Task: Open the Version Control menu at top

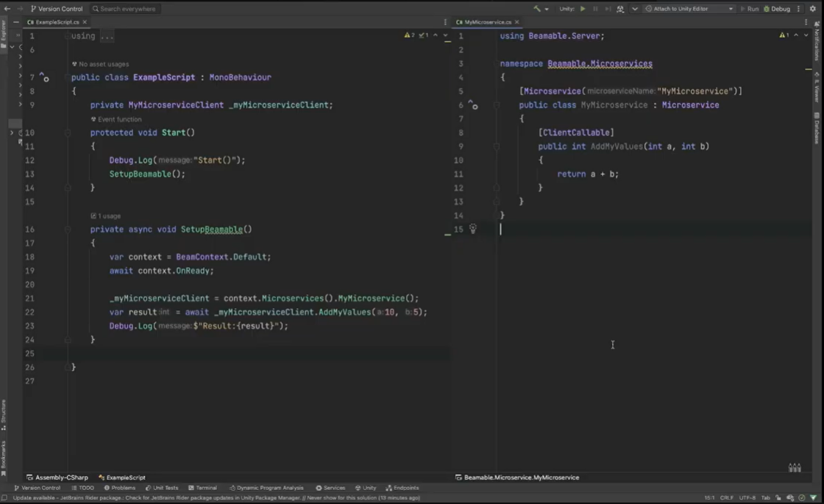Action: 57,9
